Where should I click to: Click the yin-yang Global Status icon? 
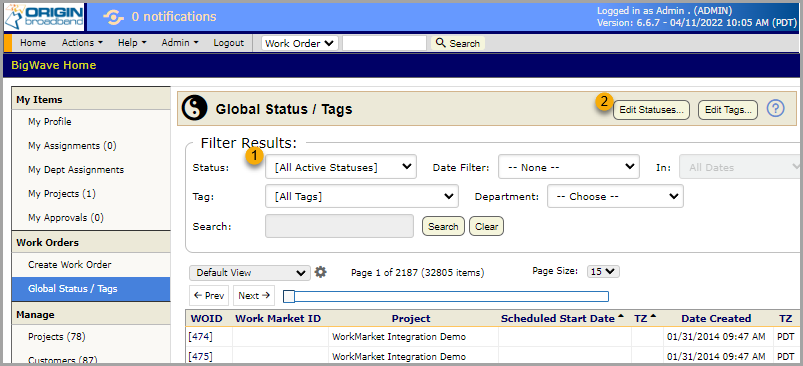[195, 108]
